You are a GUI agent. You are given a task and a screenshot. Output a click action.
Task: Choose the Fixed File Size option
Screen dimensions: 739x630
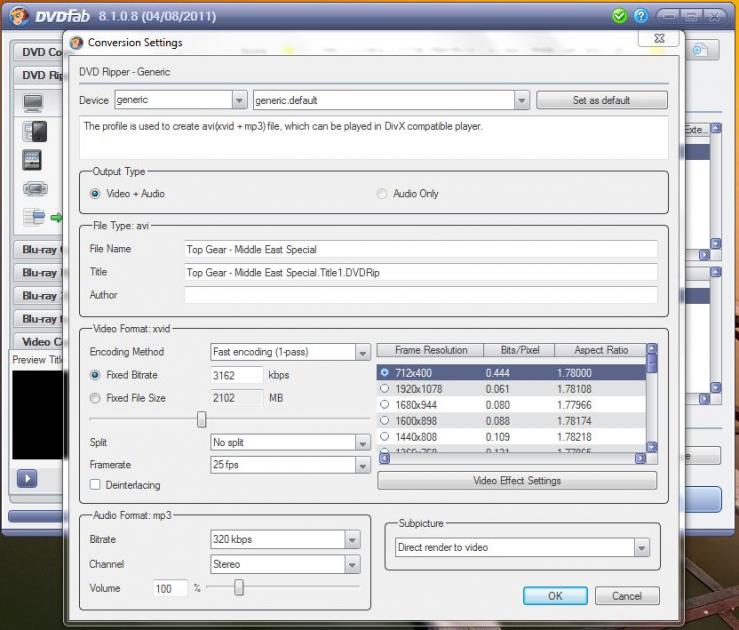[x=95, y=398]
